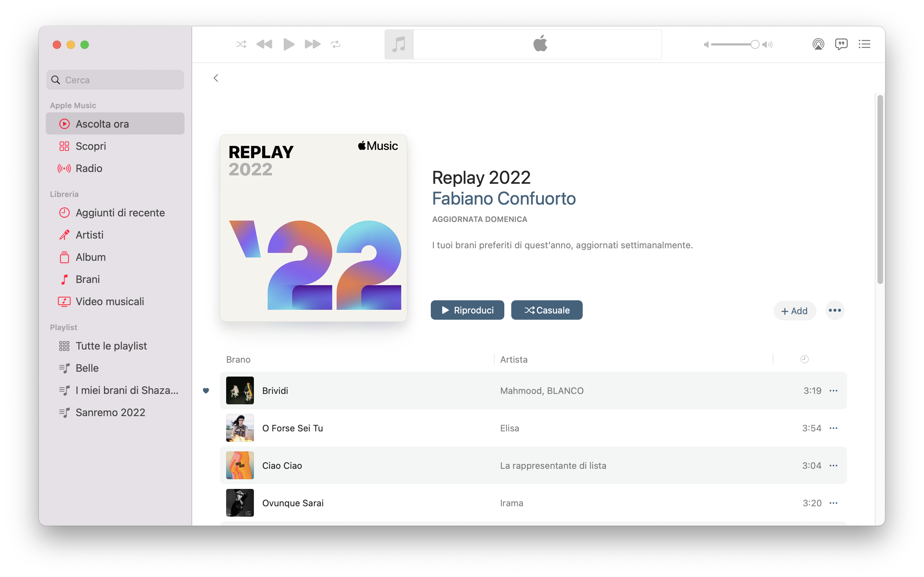Image resolution: width=924 pixels, height=577 pixels.
Task: Add playlist with the Add button
Action: point(795,311)
